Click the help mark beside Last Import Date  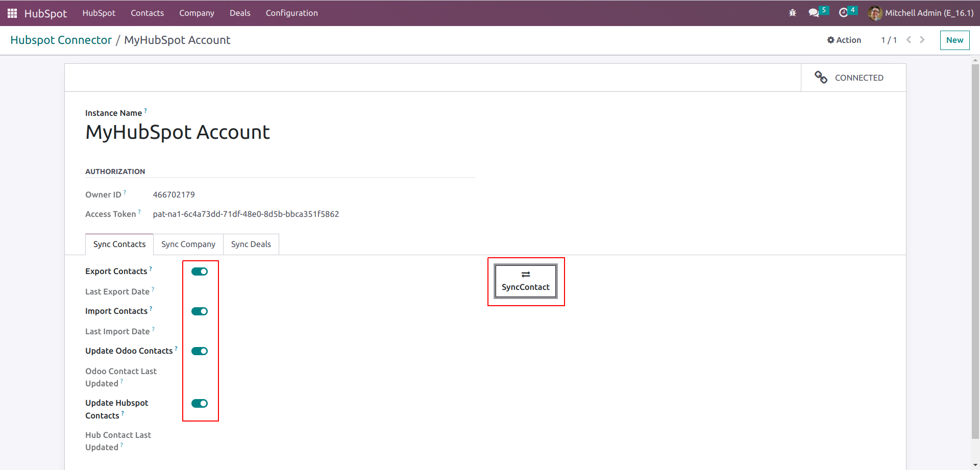153,329
